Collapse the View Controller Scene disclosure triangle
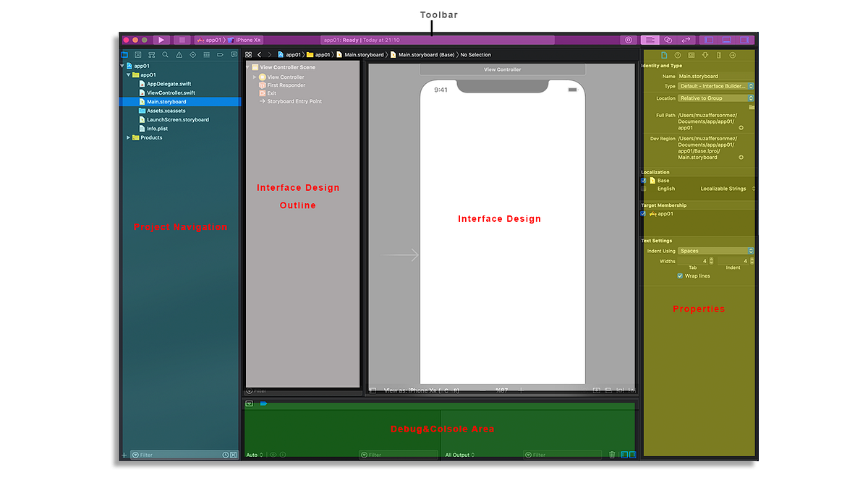The image size is (868, 488). pos(248,67)
